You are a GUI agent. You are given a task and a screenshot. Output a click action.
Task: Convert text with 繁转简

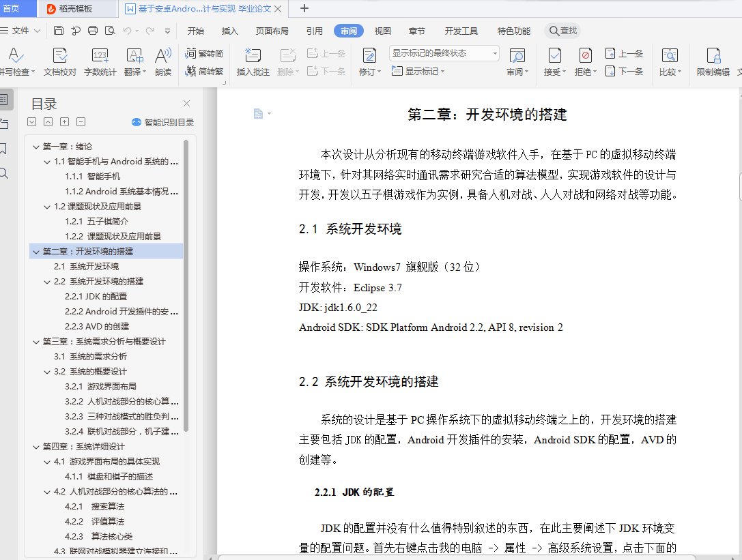tap(204, 53)
